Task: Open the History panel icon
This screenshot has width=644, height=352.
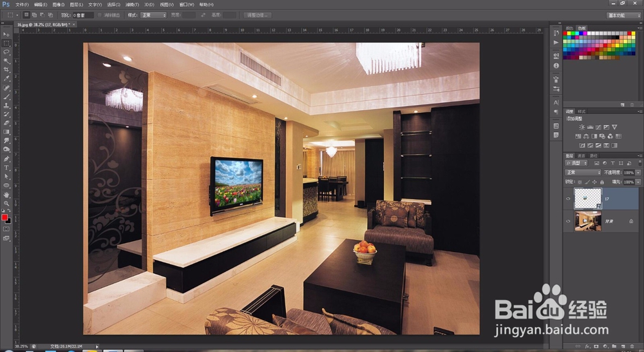Action: (556, 33)
